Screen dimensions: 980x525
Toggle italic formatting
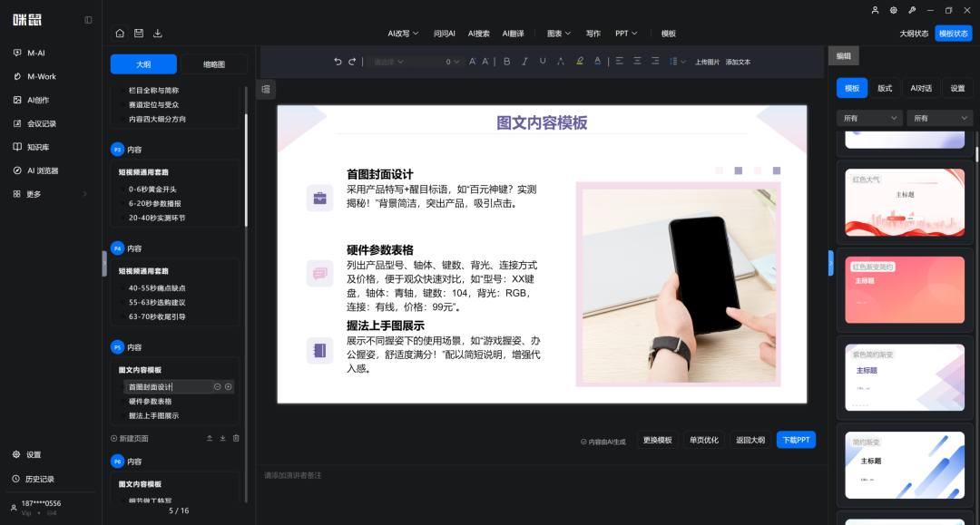524,61
